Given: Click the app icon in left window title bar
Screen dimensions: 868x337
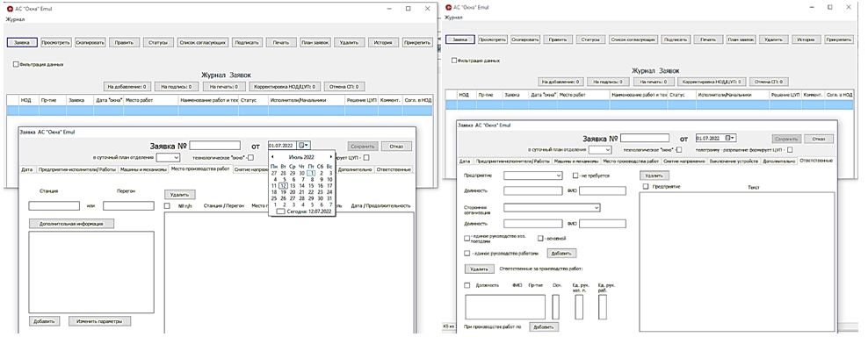Looking at the screenshot, I should 9,10.
